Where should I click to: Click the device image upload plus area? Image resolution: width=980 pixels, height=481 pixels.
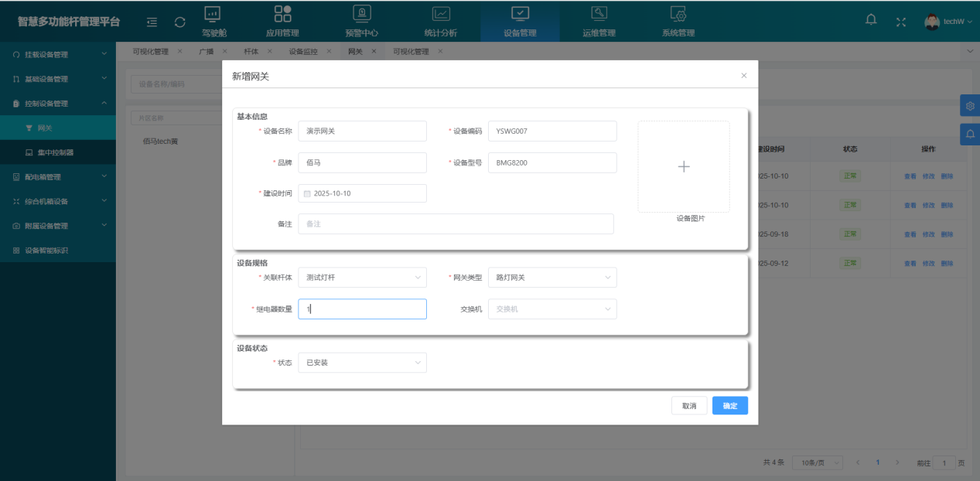(x=684, y=166)
